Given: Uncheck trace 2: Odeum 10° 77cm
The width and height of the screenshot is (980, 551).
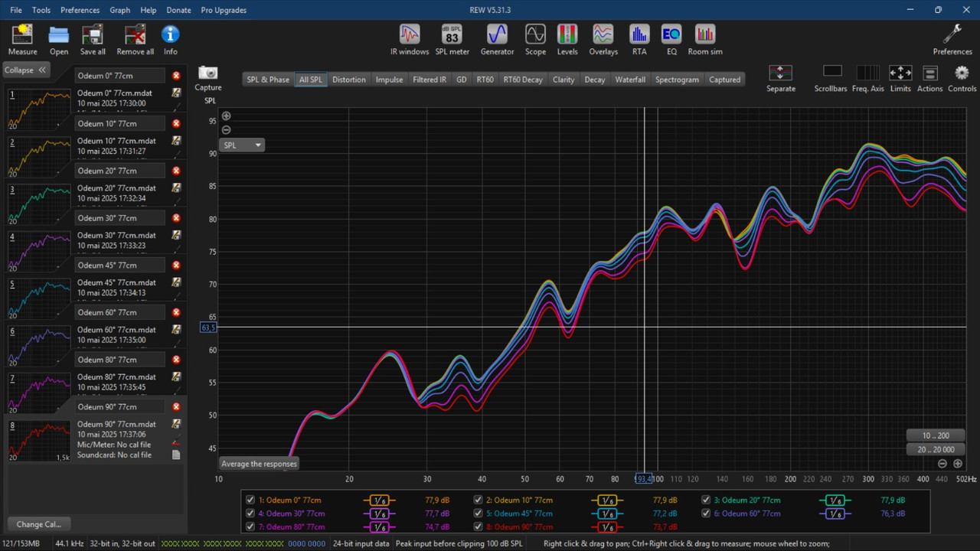Looking at the screenshot, I should tap(478, 500).
